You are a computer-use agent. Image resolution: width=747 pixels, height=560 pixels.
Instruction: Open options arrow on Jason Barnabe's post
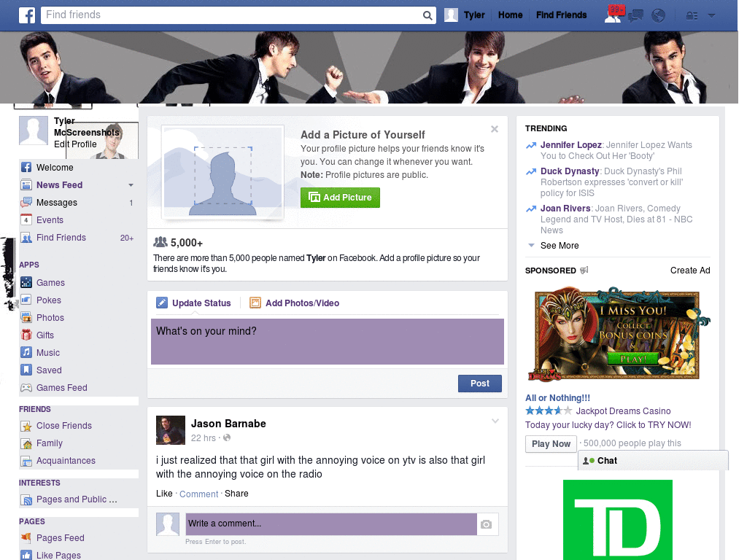click(495, 421)
